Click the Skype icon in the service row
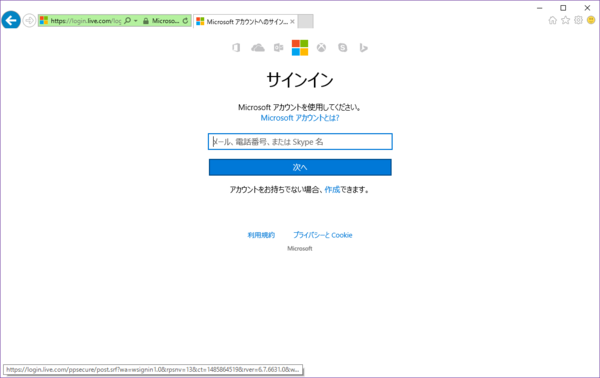Viewport: 600px width, 378px height. coord(343,47)
